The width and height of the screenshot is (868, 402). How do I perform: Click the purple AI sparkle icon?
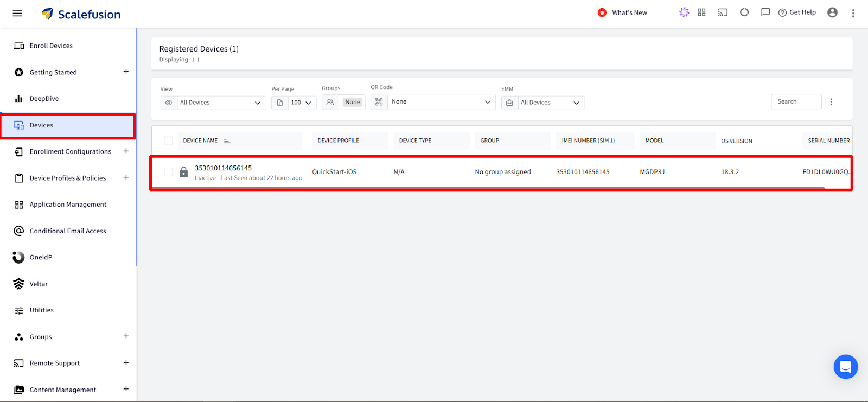pos(684,12)
